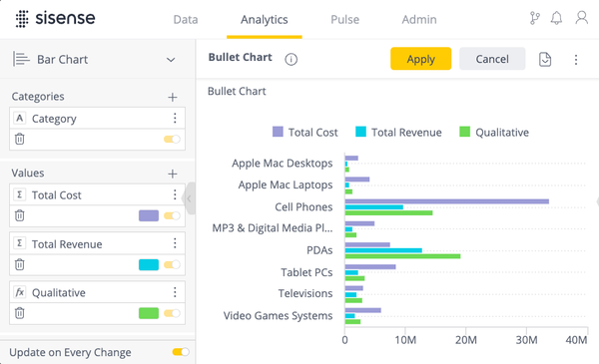Add a new category with plus icon
This screenshot has width=599, height=364.
click(x=173, y=98)
